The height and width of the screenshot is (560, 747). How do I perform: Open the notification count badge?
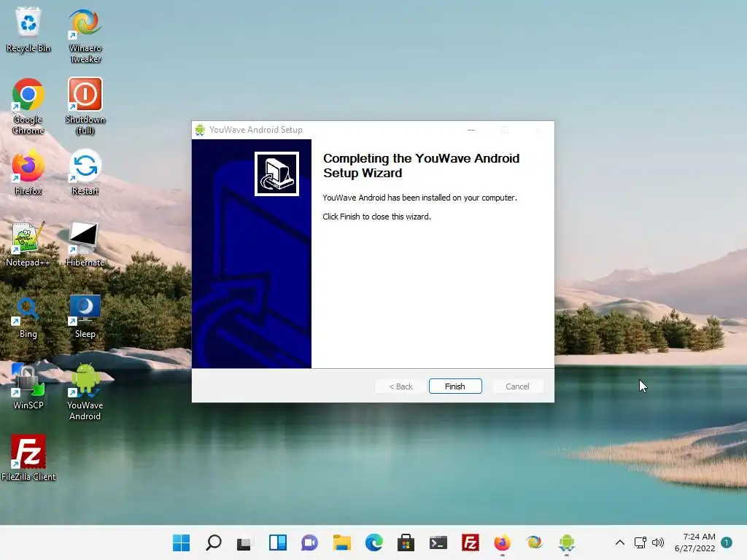coord(727,542)
